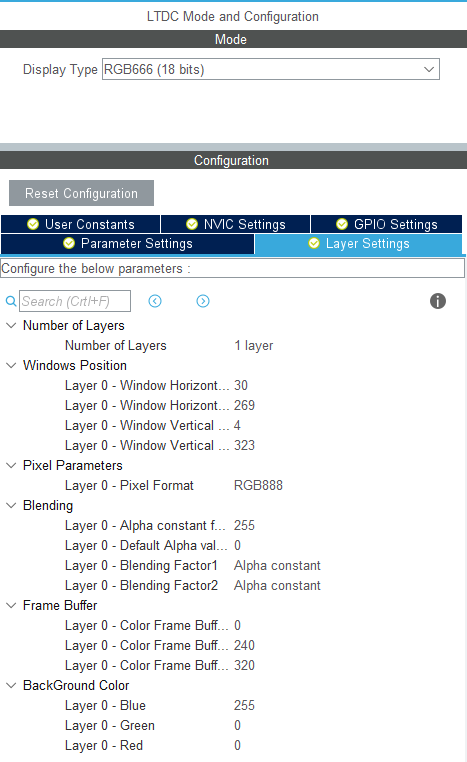
Task: Select the Number of Layers value '1 layer'
Action: point(254,346)
